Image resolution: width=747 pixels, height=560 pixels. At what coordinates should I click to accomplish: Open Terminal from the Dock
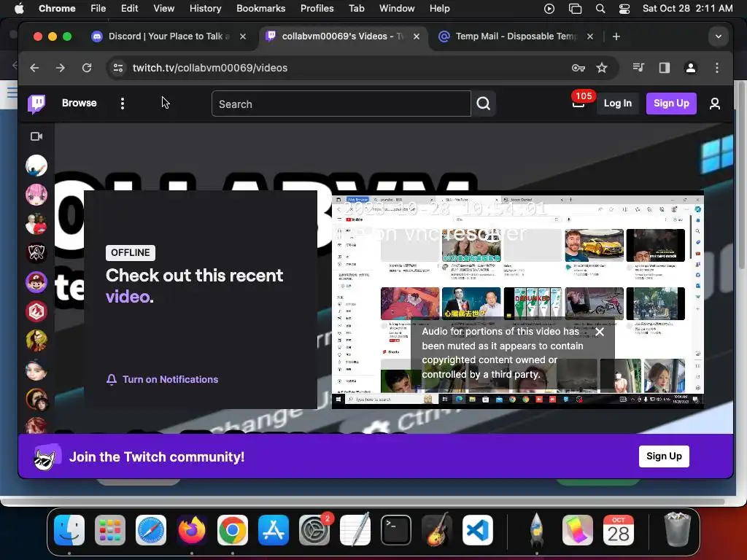pos(396,530)
